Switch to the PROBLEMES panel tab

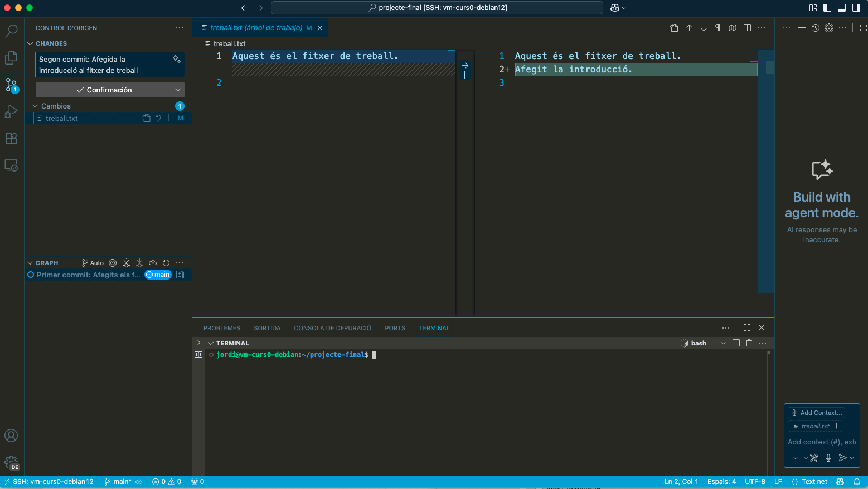click(222, 328)
